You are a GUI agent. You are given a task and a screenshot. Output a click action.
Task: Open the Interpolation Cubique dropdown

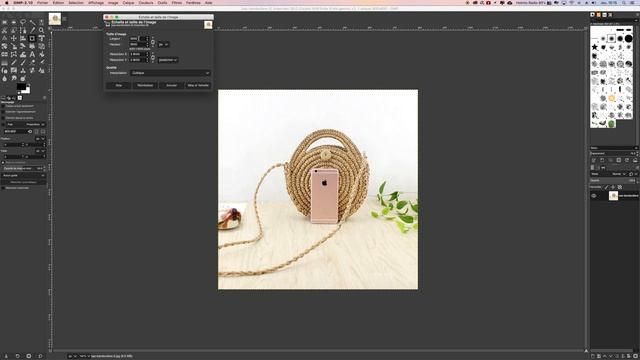(170, 73)
